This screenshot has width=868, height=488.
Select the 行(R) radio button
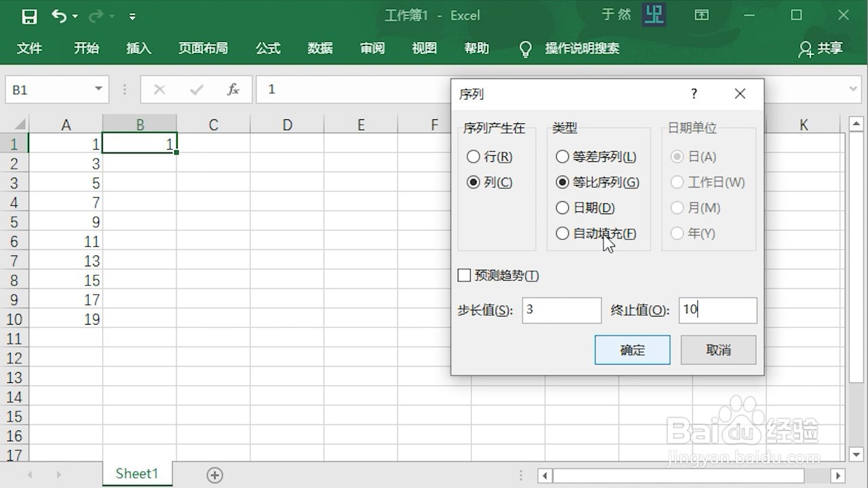coord(473,157)
